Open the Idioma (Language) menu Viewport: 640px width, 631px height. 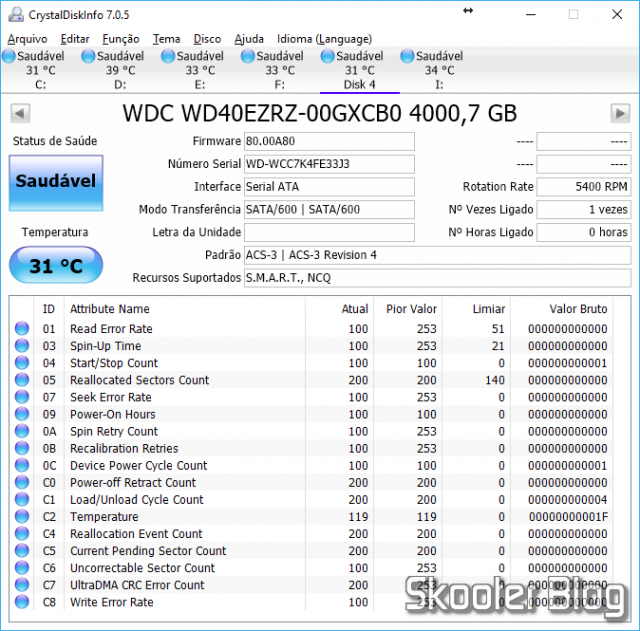click(324, 39)
